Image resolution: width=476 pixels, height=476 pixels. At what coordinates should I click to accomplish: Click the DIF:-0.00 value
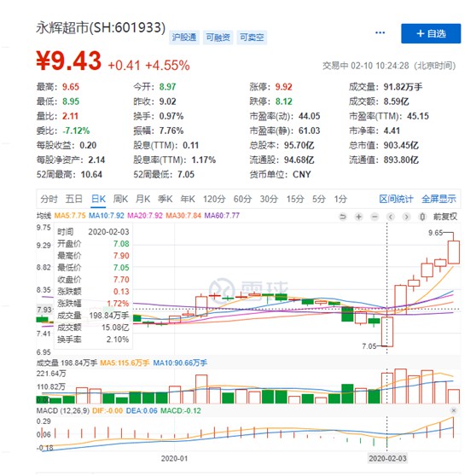107,410
